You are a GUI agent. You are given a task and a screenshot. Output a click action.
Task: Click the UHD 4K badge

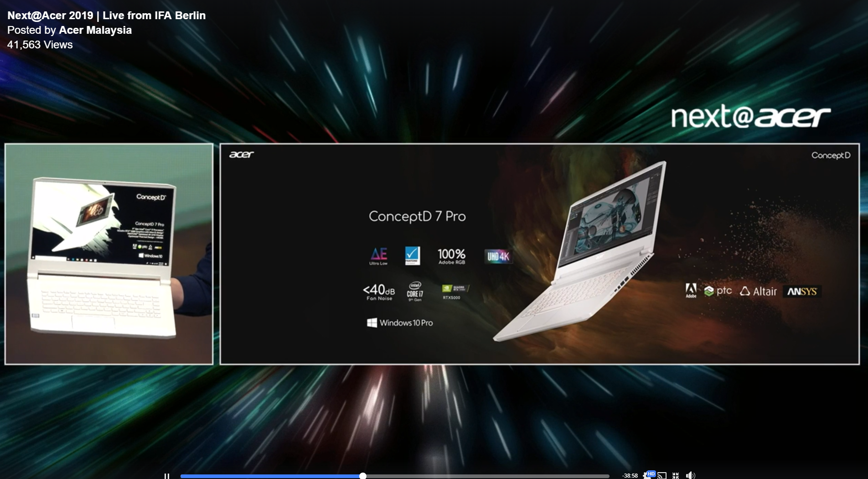pyautogui.click(x=498, y=256)
